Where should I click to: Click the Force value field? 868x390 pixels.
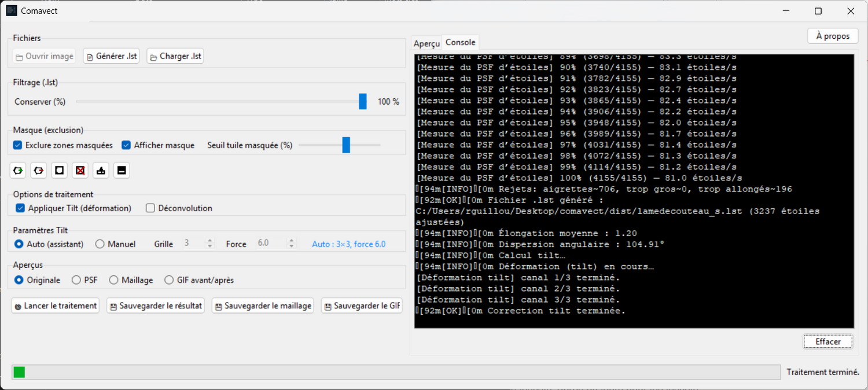coord(271,244)
